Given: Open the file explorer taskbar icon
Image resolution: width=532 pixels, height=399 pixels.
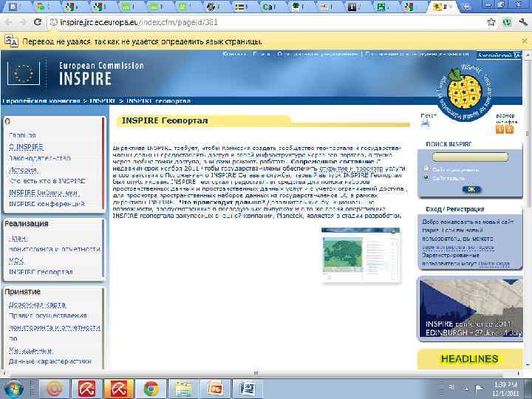Looking at the screenshot, I should [183, 389].
